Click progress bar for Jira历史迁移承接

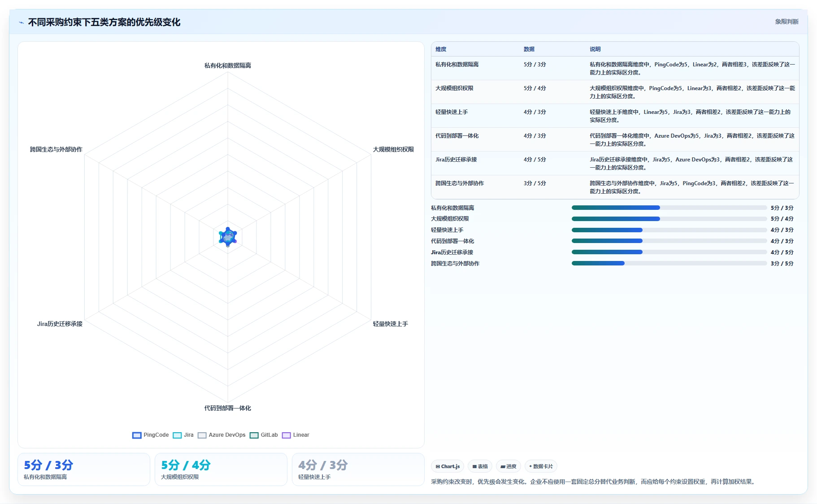(669, 252)
